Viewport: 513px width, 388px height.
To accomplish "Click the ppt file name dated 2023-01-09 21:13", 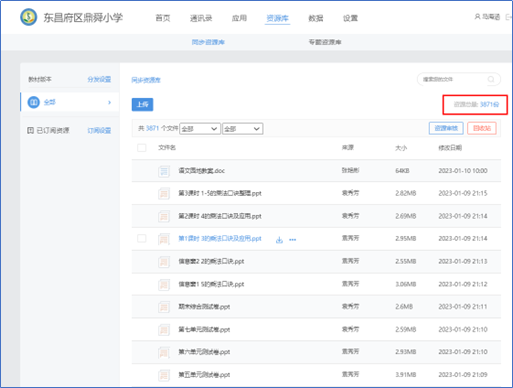I will pos(211,261).
